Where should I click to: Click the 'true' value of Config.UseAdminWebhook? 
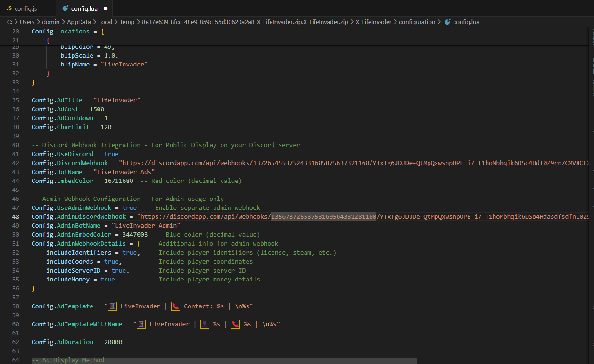[129, 208]
